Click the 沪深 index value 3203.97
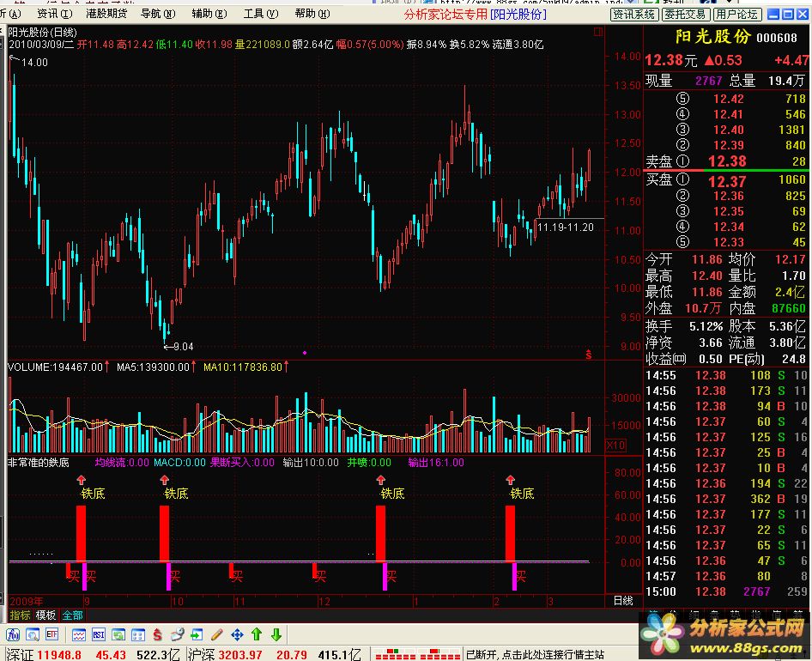The height and width of the screenshot is (661, 812). pyautogui.click(x=240, y=655)
